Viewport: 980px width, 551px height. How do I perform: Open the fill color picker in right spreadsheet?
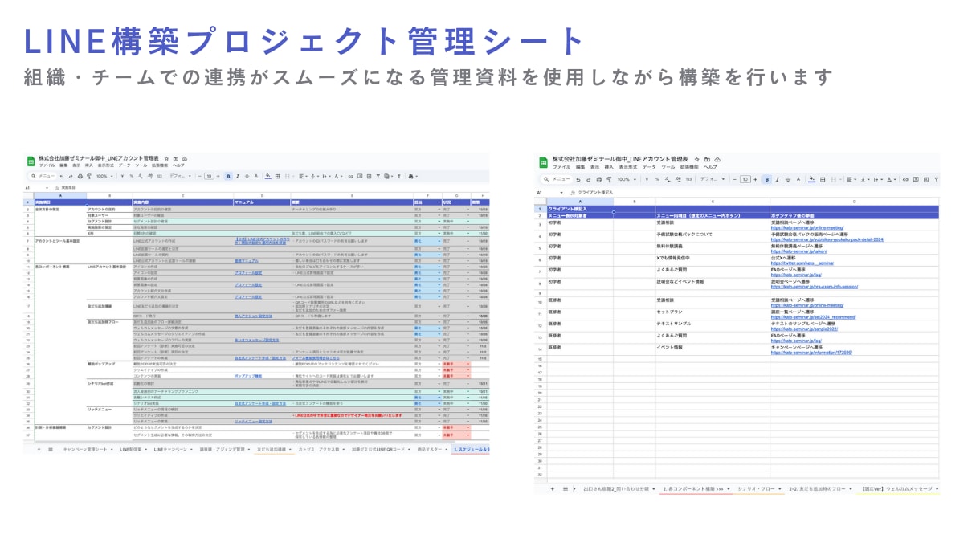click(x=811, y=179)
